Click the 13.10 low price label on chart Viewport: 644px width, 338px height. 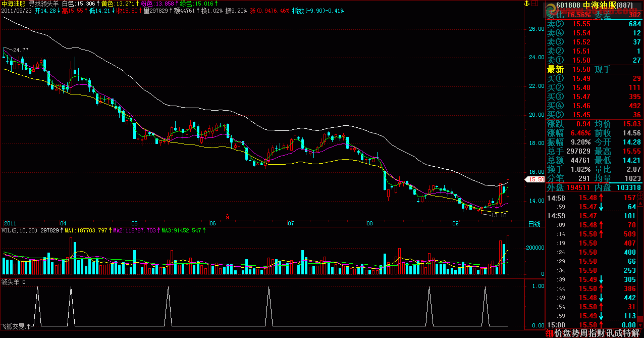499,215
